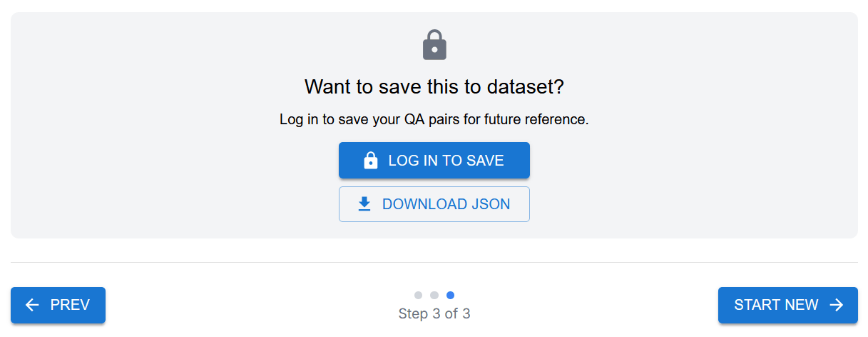Viewport: 868px width, 337px height.
Task: Click the "Want to save this to dataset?" heading
Action: point(434,87)
